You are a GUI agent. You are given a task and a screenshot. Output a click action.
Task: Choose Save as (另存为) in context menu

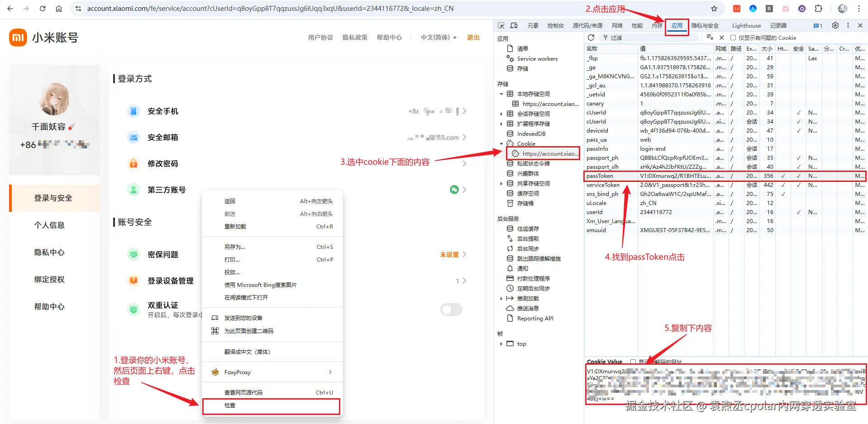272,247
